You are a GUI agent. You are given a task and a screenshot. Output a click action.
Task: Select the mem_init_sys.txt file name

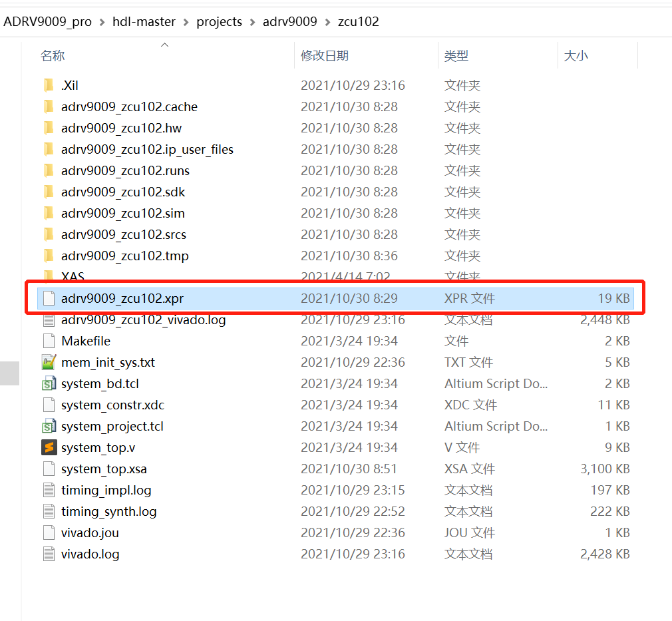coord(108,362)
